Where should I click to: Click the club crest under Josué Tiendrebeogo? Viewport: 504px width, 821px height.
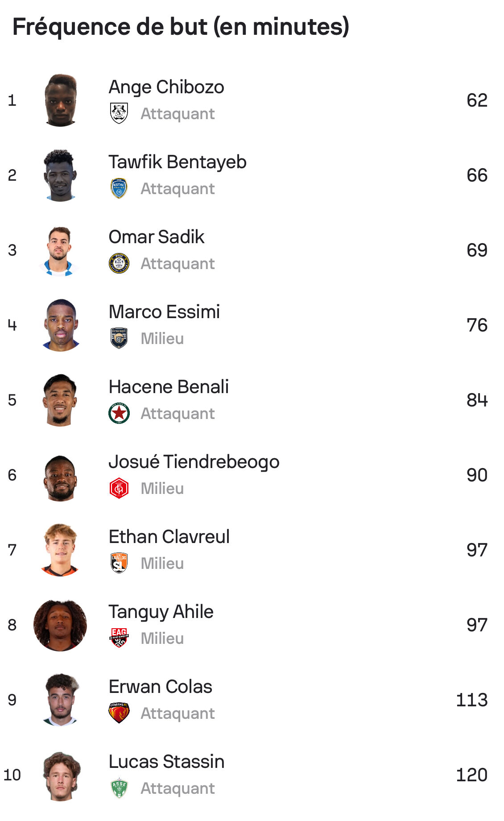[x=119, y=488]
